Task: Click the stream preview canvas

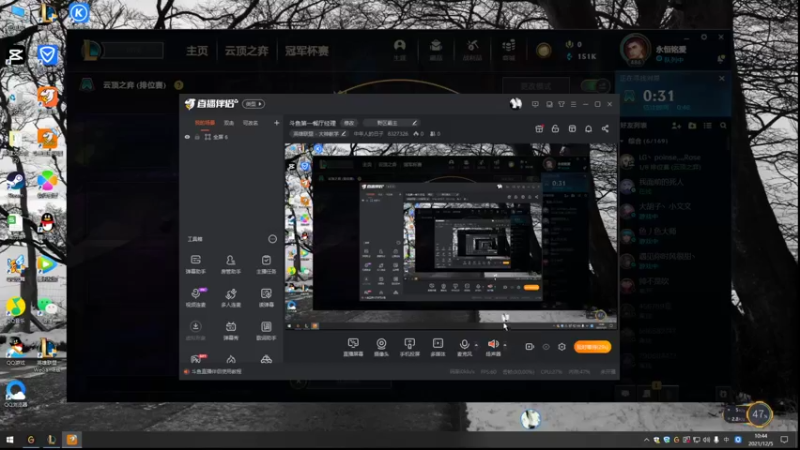Action: (x=451, y=236)
